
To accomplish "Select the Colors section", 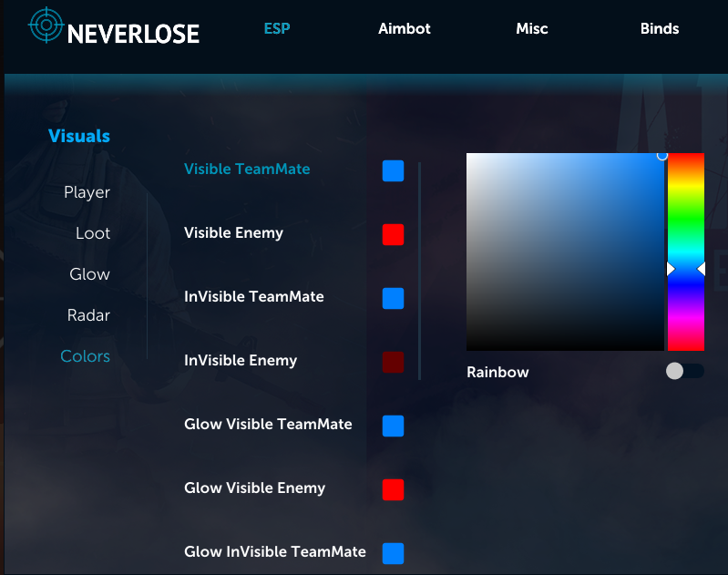I will pos(85,355).
